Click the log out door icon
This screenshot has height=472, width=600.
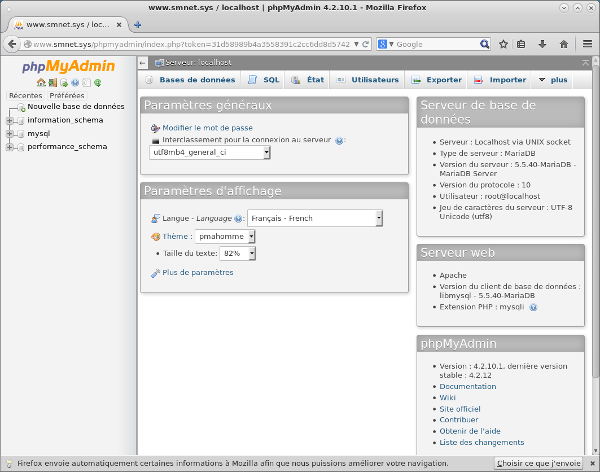click(52, 82)
